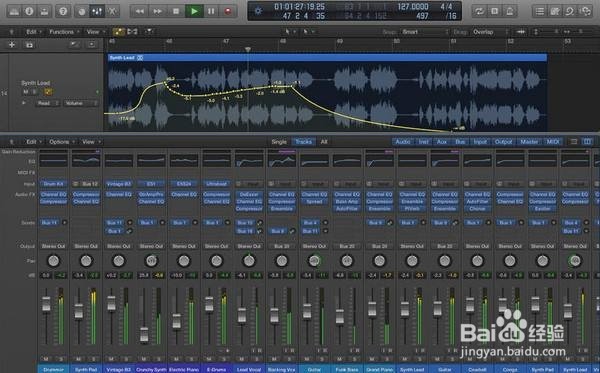The height and width of the screenshot is (373, 600).
Task: Open the Note Pad icon
Action: [x=555, y=11]
